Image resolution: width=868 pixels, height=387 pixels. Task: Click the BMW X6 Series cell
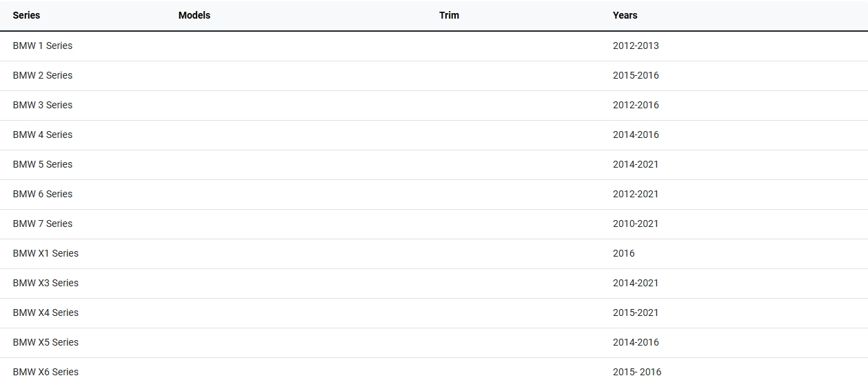point(46,372)
